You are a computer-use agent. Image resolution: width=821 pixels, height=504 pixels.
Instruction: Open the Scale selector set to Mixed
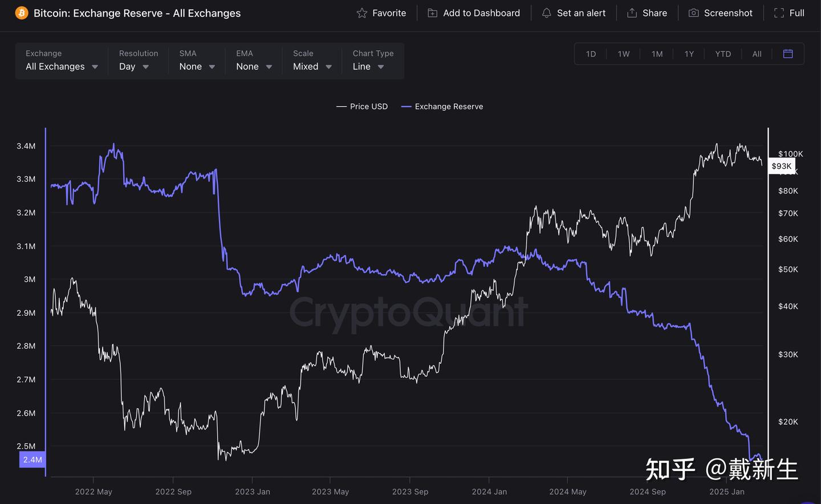[311, 66]
